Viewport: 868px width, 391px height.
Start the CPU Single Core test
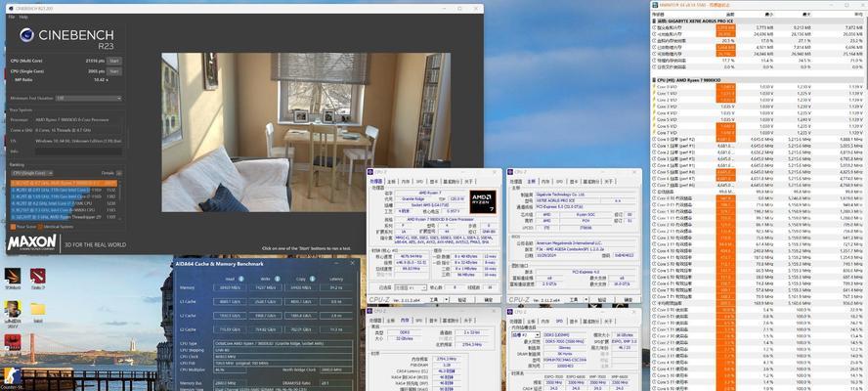[114, 71]
